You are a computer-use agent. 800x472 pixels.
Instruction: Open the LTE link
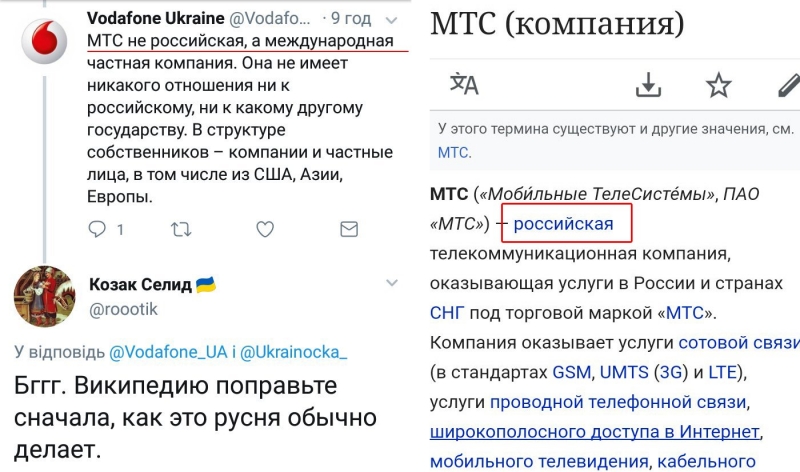click(722, 373)
